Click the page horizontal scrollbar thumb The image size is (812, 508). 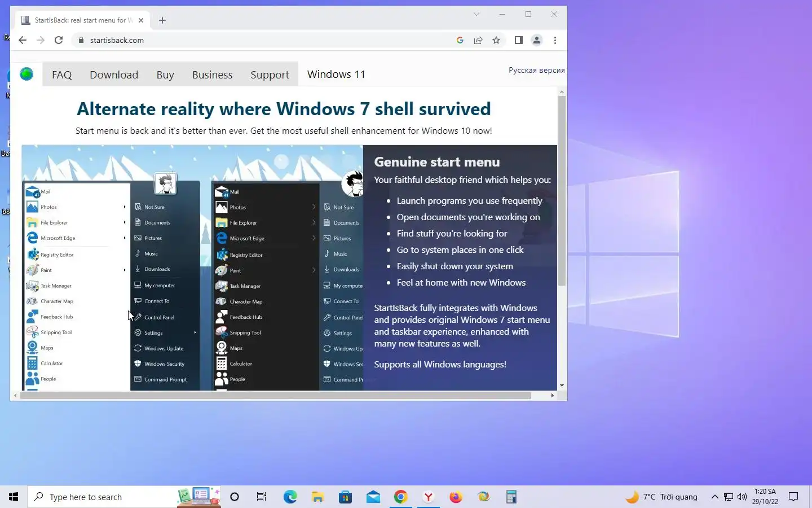coord(276,395)
